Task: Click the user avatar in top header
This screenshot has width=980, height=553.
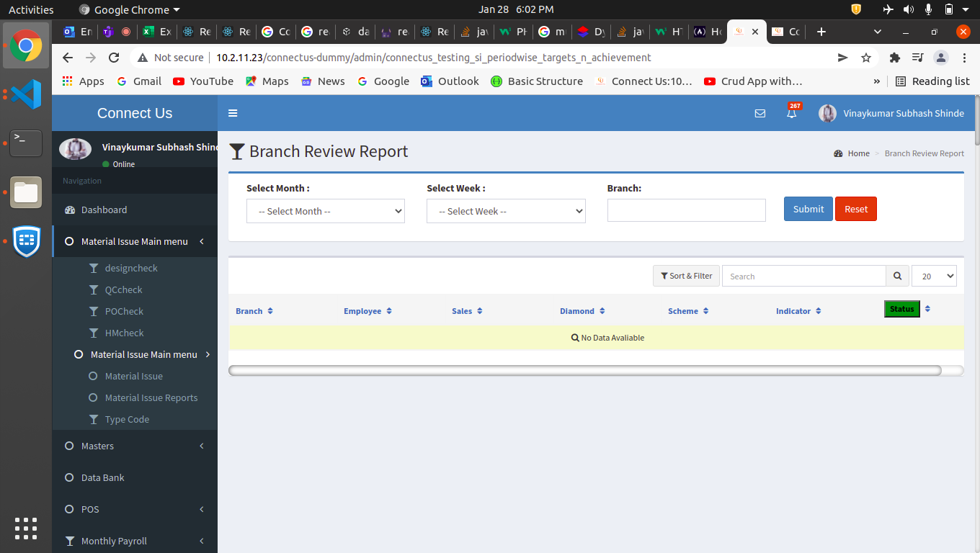Action: point(828,113)
